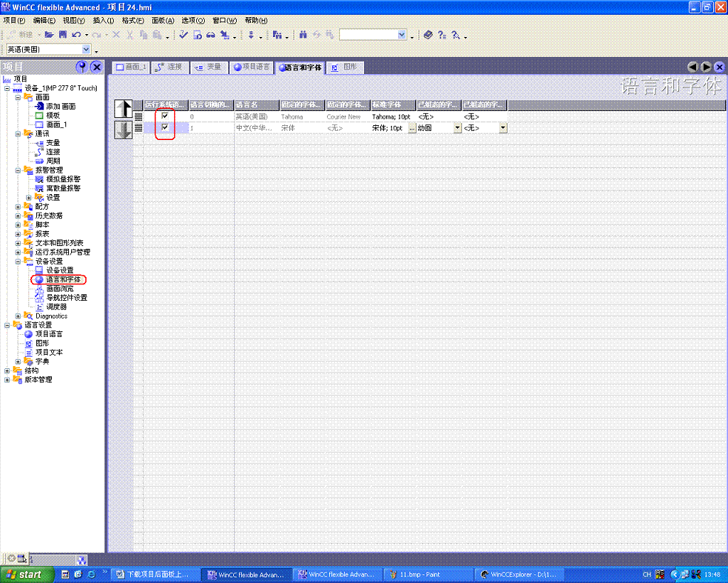The width and height of the screenshot is (728, 583).
Task: Click the question-mark index help icon
Action: coord(442,35)
